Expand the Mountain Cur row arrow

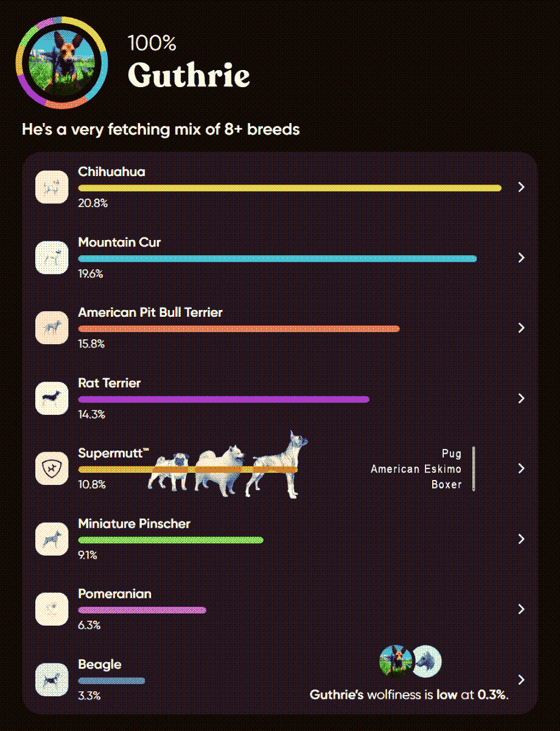[521, 258]
